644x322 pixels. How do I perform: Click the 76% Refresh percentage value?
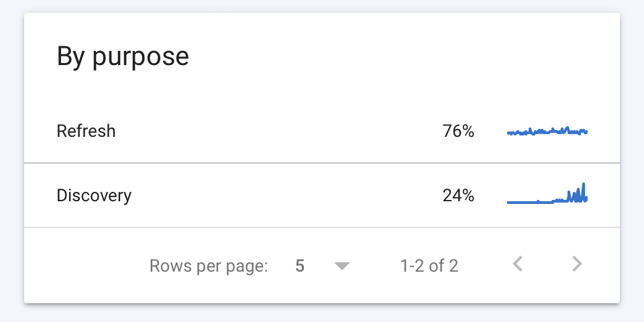pos(458,131)
